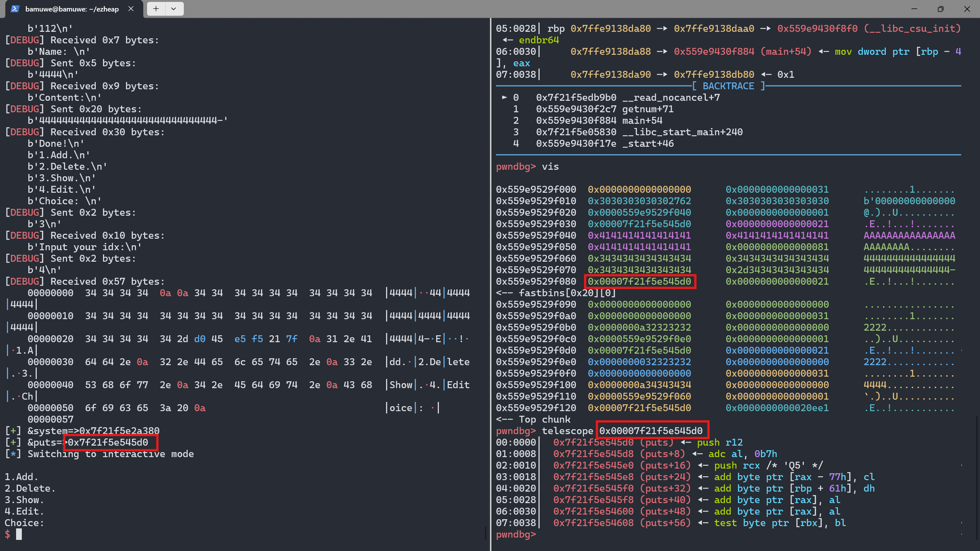Click heap value 0x0000559e9529f040
The height and width of the screenshot is (551, 980).
640,212
